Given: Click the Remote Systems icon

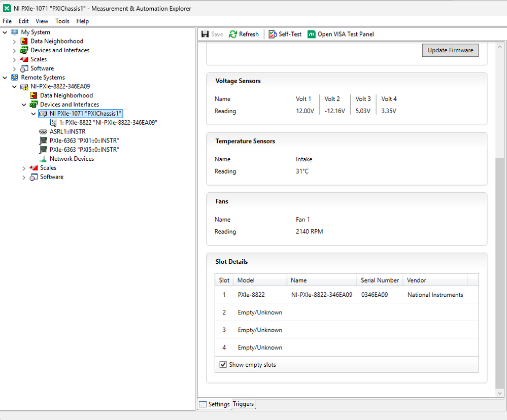Looking at the screenshot, I should point(15,78).
